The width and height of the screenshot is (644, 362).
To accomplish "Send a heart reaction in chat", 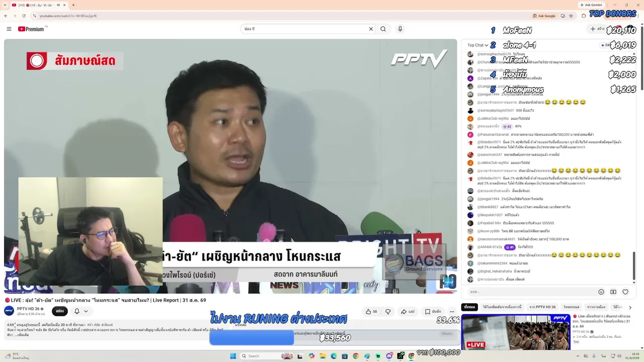I will point(625,292).
